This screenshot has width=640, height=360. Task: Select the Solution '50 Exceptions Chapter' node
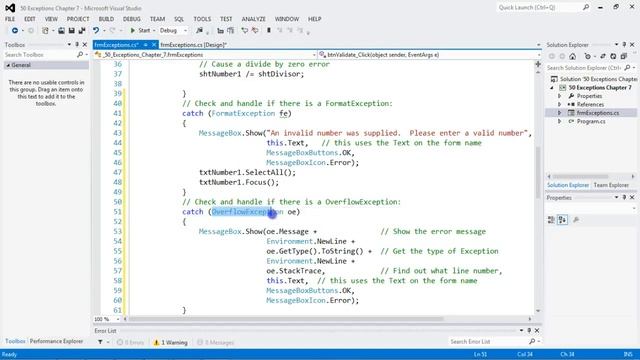click(x=594, y=79)
